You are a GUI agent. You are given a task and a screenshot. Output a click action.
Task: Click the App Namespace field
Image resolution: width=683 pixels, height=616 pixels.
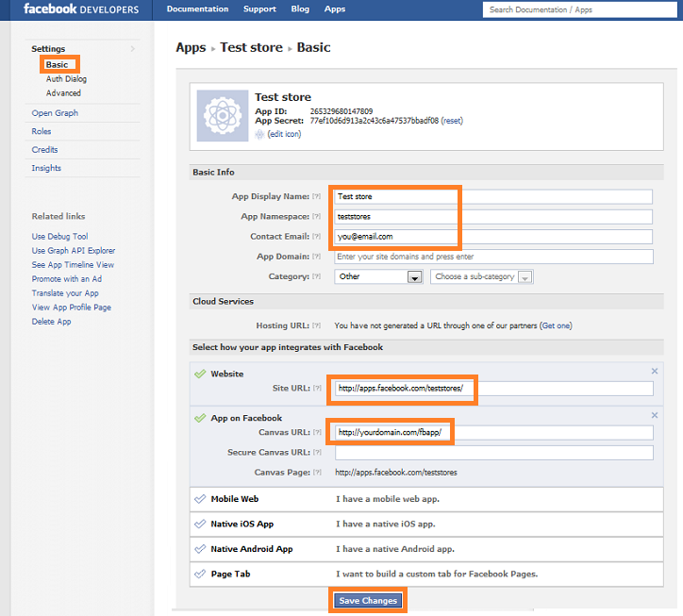point(493,217)
